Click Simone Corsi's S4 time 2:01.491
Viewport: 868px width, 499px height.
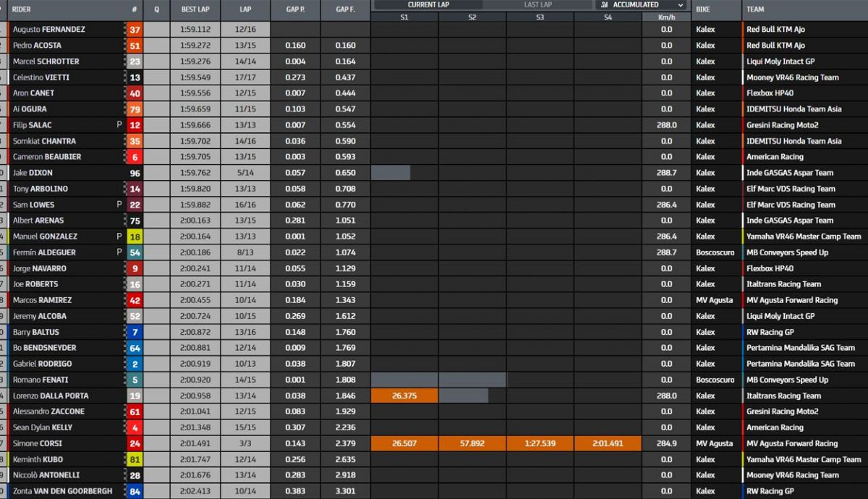tap(608, 443)
